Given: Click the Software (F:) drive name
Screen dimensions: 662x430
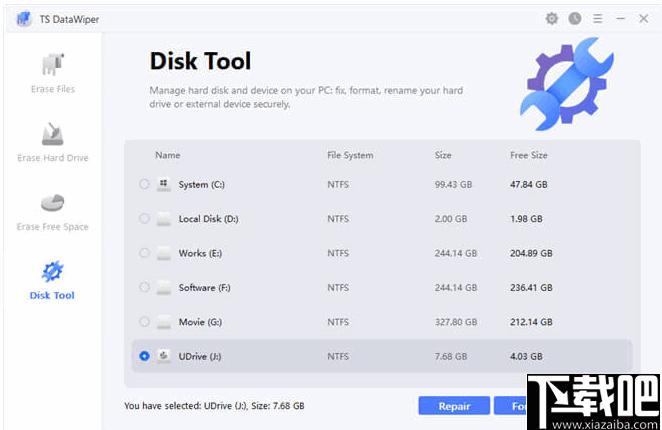Looking at the screenshot, I should click(x=204, y=288).
